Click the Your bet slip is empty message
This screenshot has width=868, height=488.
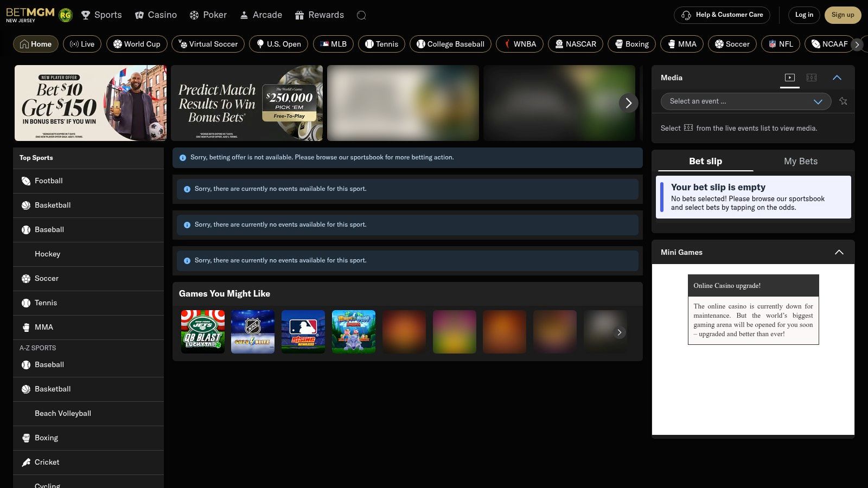(754, 197)
